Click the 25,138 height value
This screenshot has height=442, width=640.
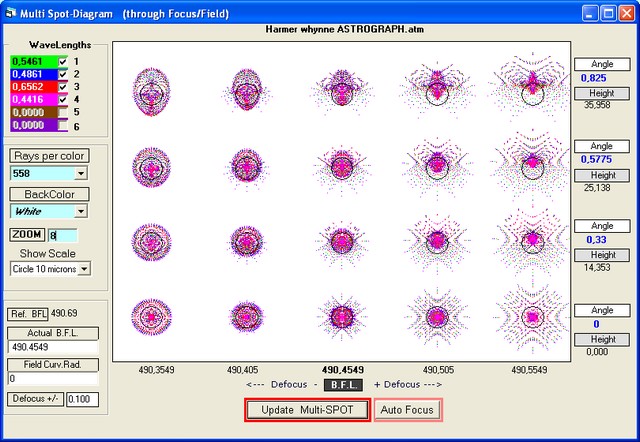(x=597, y=188)
